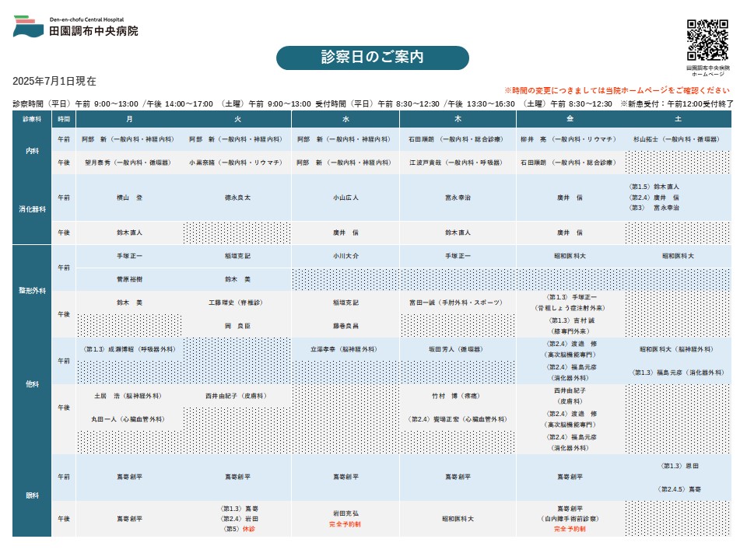Click red 休診 in Tuesday 眼科 afternoon

coord(249,529)
